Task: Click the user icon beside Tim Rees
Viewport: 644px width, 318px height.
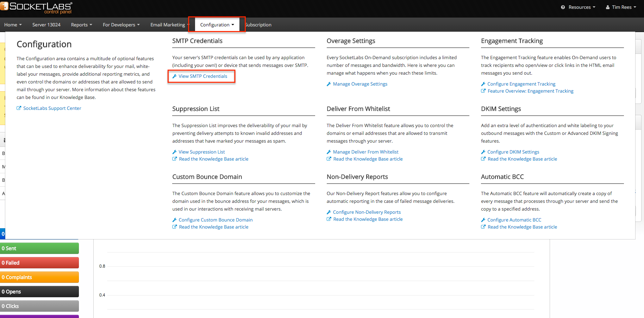Action: 608,7
